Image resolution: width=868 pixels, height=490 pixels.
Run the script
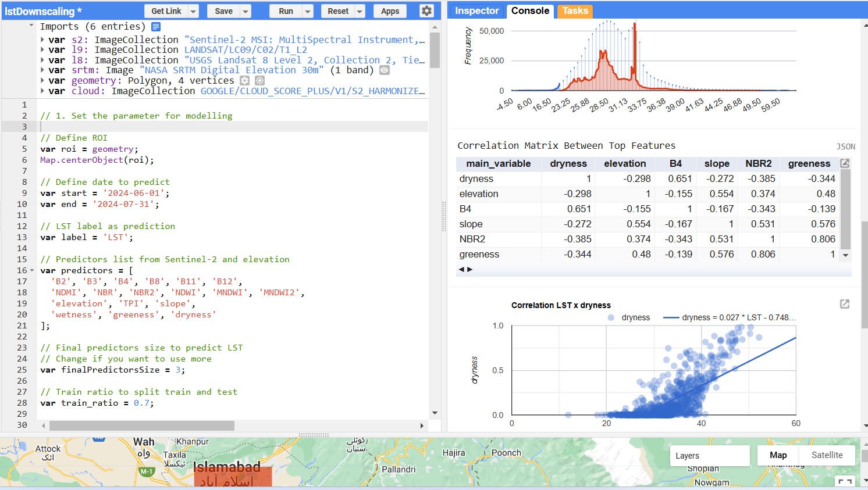286,11
